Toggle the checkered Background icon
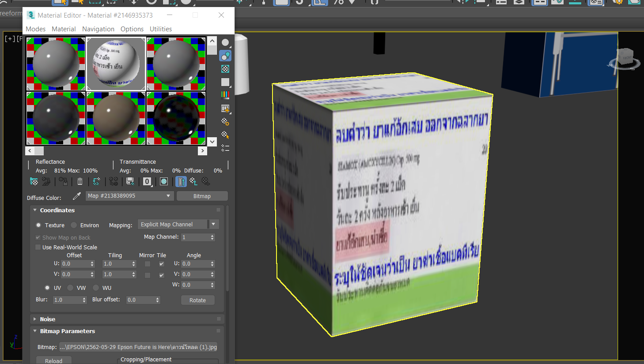 tap(225, 69)
